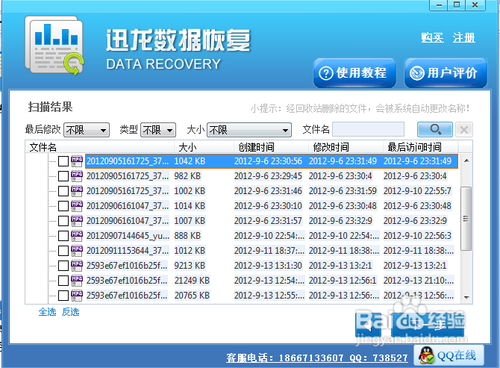Click the file list scrollbar down arrow
Image resolution: width=500 pixels, height=368 pixels.
467,297
